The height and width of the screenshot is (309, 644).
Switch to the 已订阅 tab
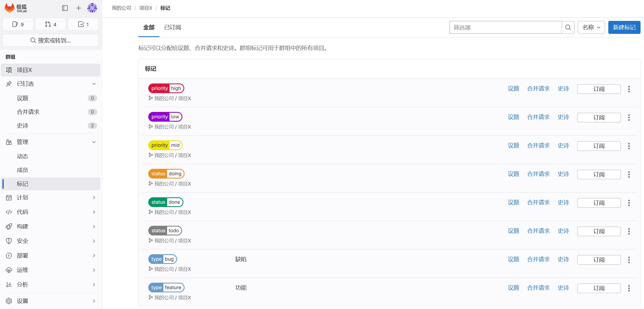(x=172, y=27)
